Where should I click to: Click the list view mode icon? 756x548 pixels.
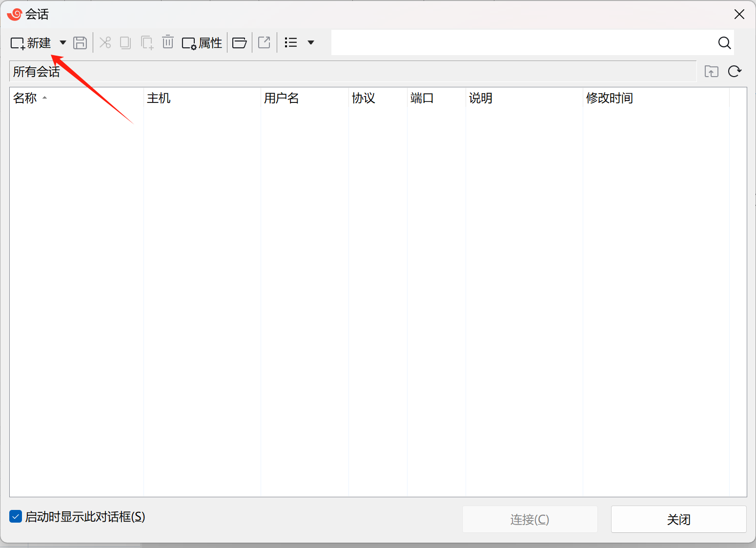click(291, 43)
